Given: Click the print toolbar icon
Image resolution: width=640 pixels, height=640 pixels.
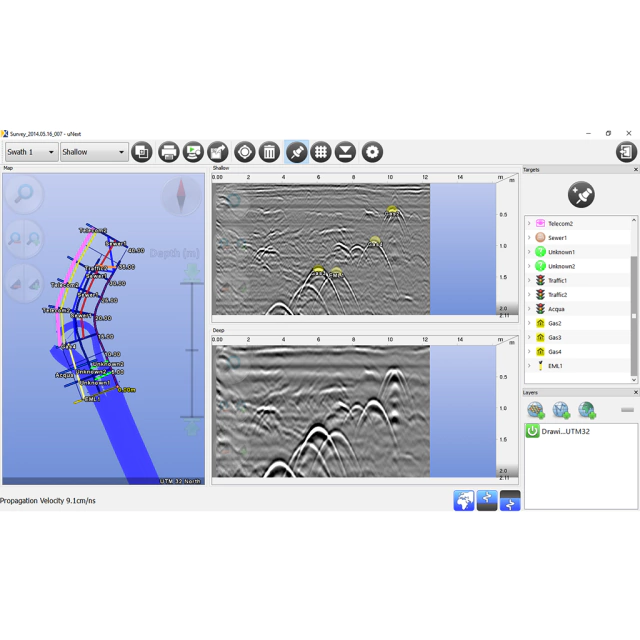Looking at the screenshot, I should click(168, 152).
